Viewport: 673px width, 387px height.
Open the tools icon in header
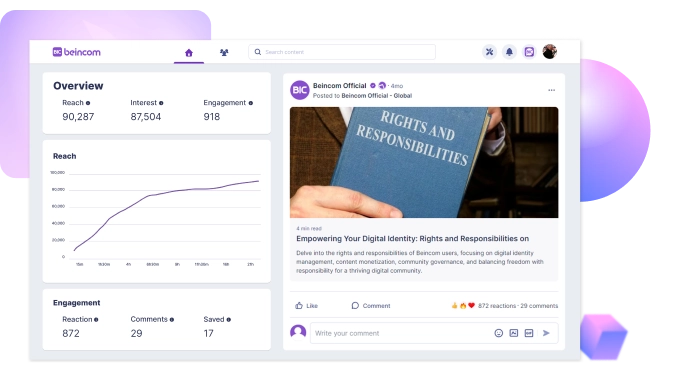(x=489, y=52)
